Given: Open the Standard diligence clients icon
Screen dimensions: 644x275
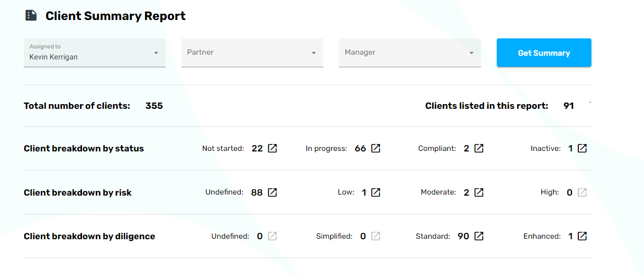Looking at the screenshot, I should coord(479,236).
